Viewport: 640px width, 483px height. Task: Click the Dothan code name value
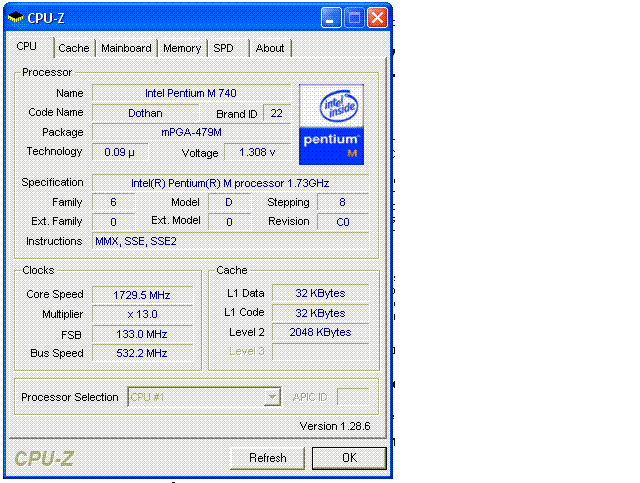tap(145, 113)
